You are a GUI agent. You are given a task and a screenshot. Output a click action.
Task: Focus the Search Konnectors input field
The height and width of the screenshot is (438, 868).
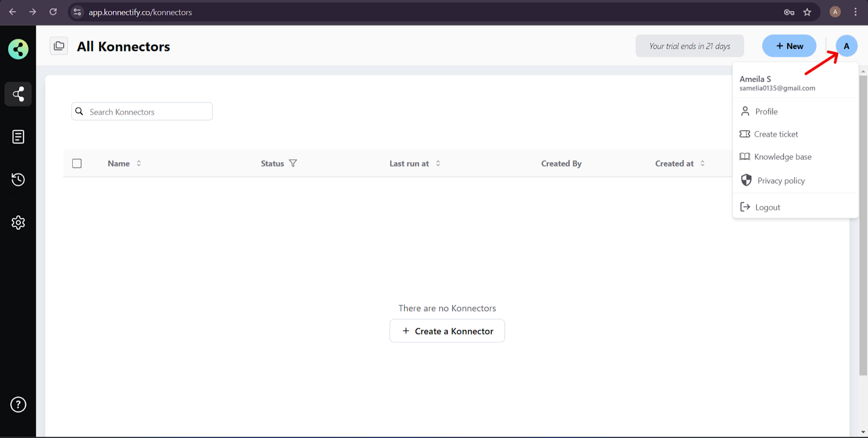coord(142,112)
